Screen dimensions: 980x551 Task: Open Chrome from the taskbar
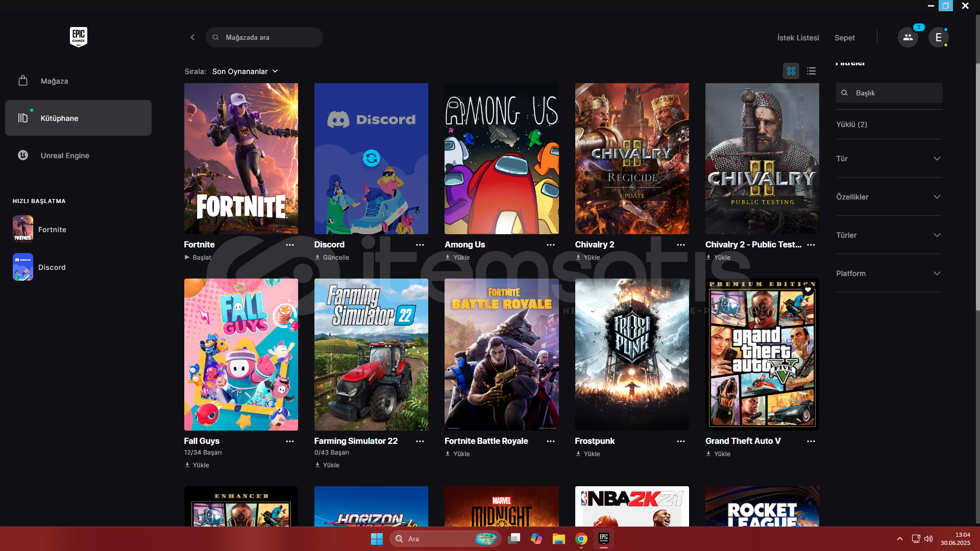(581, 539)
